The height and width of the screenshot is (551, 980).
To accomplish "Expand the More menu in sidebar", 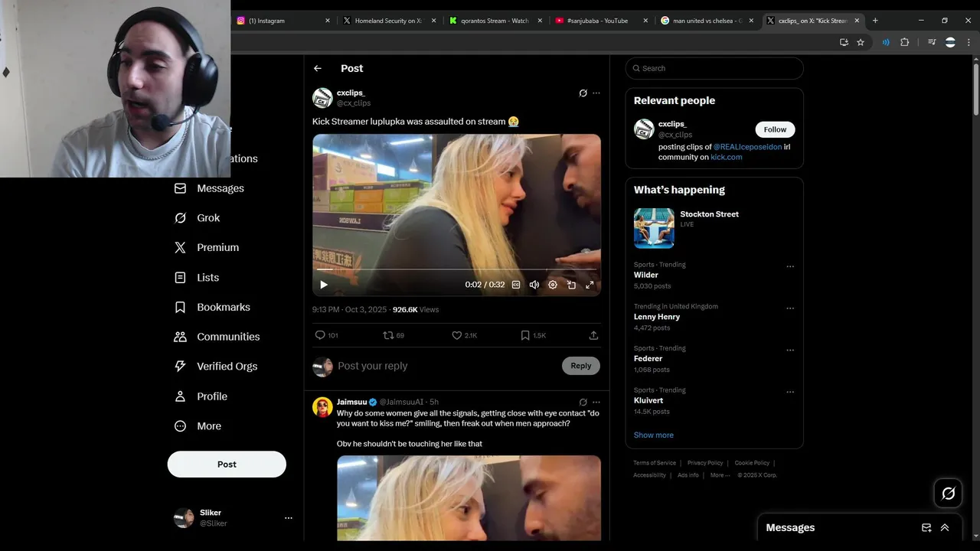I will (x=198, y=426).
